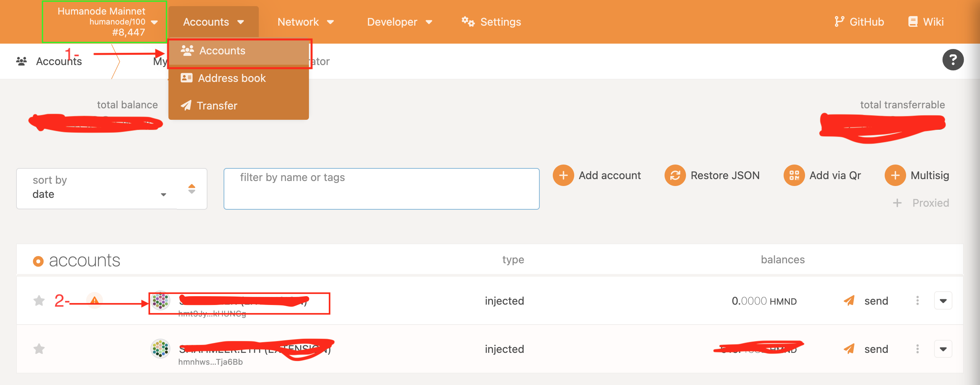Viewport: 980px width, 385px height.
Task: Click the Restore JSON button
Action: point(712,175)
